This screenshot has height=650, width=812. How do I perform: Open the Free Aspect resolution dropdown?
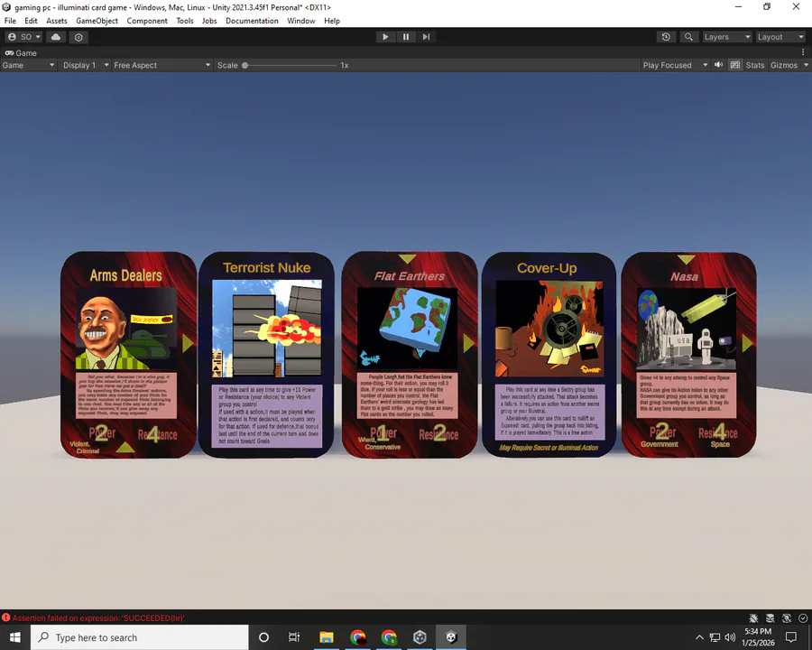coord(162,65)
